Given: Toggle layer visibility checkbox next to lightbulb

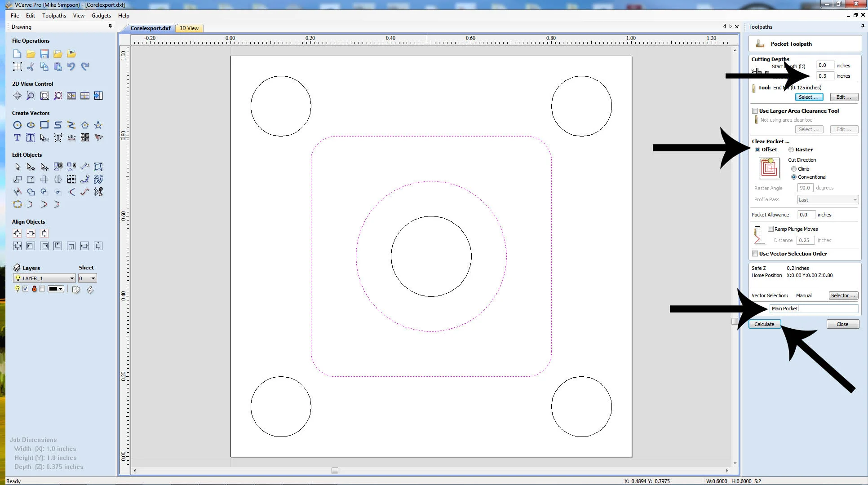Looking at the screenshot, I should [26, 289].
